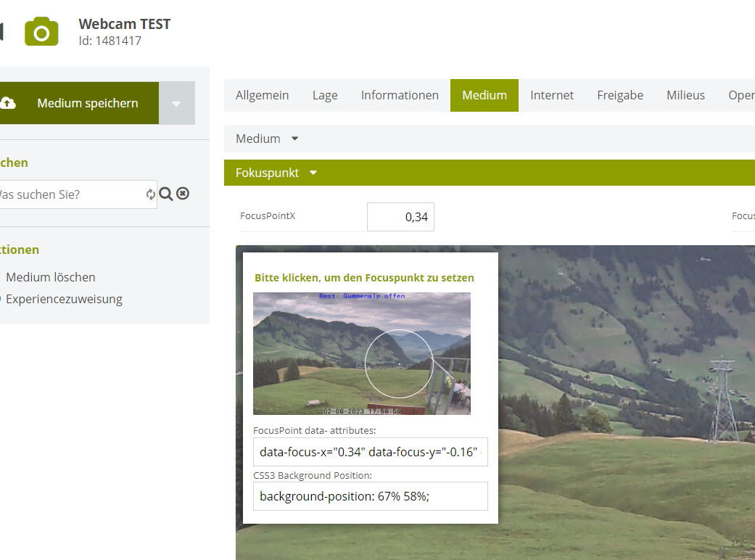Click the Medium löschen link
This screenshot has width=755, height=560.
pos(51,277)
